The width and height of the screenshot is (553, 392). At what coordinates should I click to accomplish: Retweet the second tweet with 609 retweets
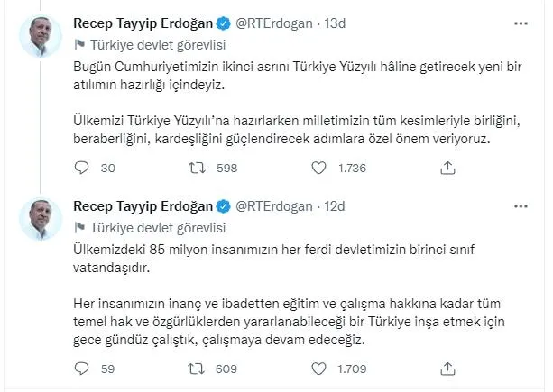[206, 368]
